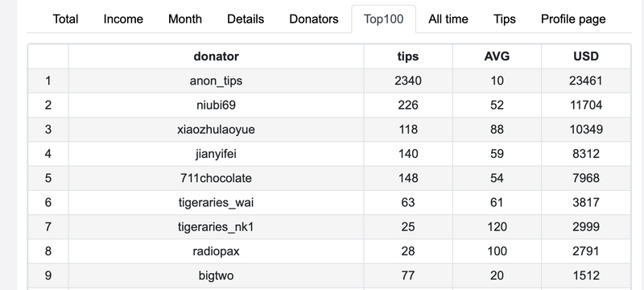Click donator 711chocolate
644x290 pixels.
click(216, 178)
